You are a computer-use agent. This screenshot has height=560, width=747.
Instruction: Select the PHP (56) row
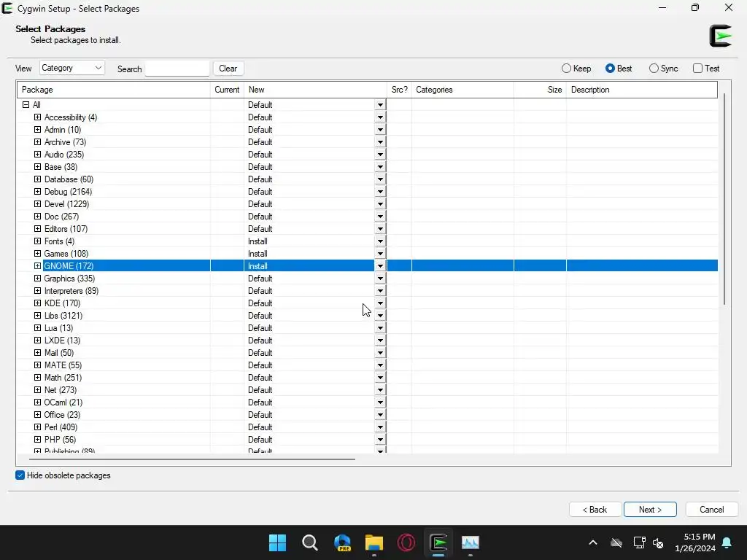pos(368,440)
